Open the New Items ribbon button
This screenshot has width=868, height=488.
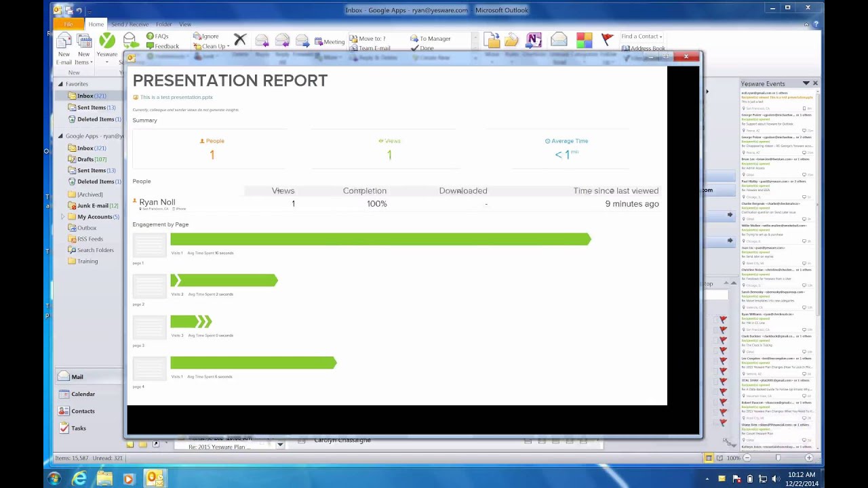(83, 48)
